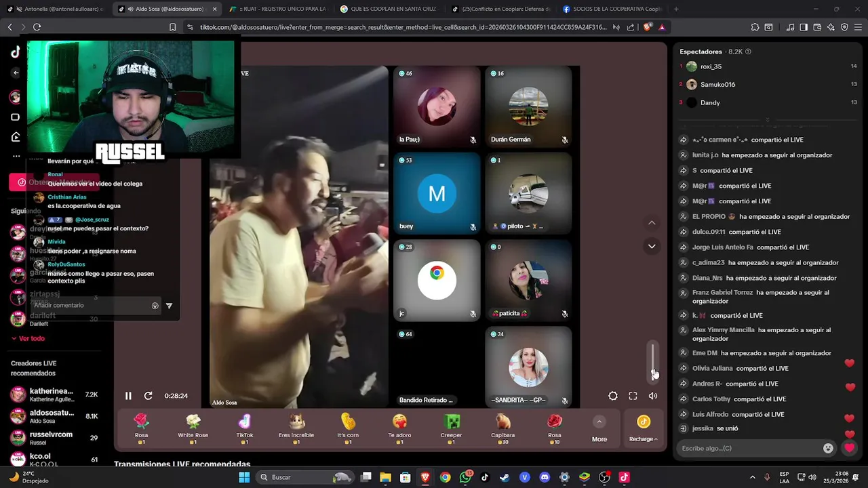Image resolution: width=868 pixels, height=488 pixels.
Task: Select guest tile buey
Action: [437, 193]
